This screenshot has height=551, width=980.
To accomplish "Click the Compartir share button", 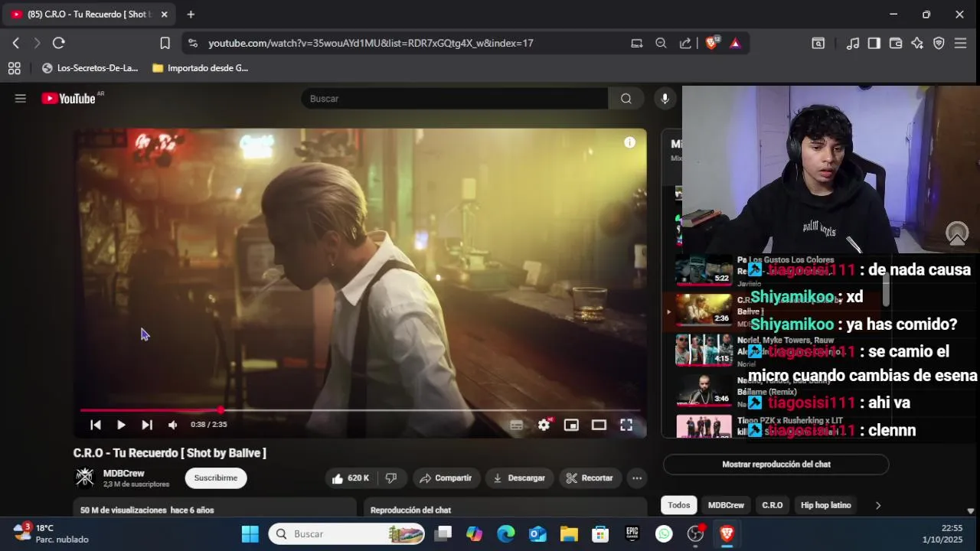I will click(x=446, y=478).
